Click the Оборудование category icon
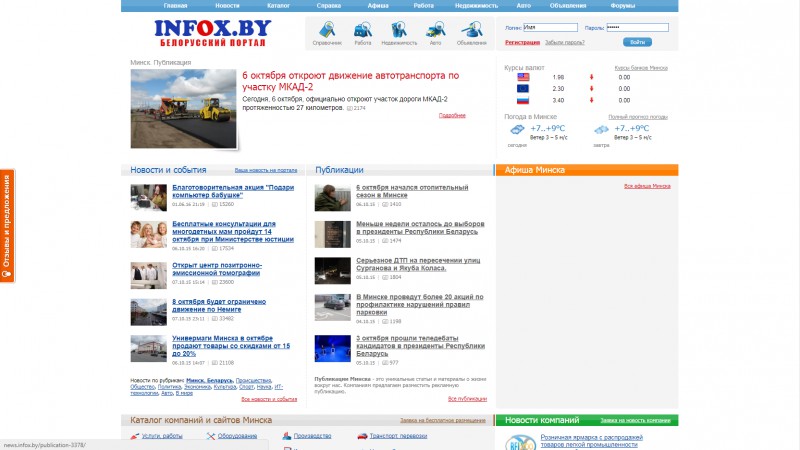This screenshot has width=800, height=450. [211, 436]
